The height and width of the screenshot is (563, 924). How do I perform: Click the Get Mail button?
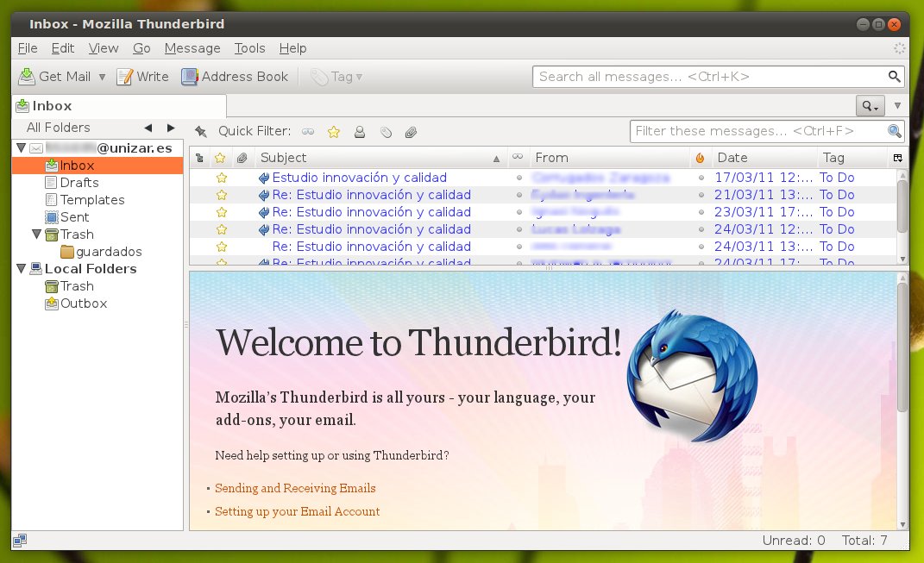pyautogui.click(x=54, y=77)
